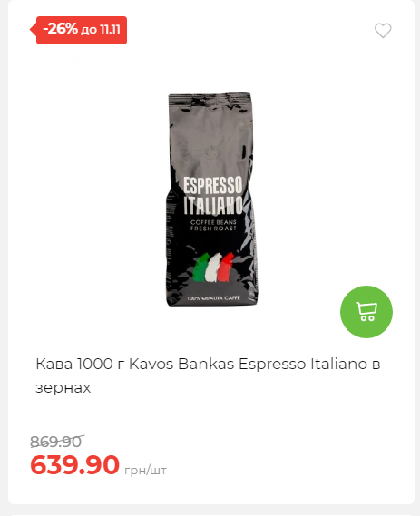Click the Italian flag on the coffee package
The height and width of the screenshot is (516, 420).
click(213, 268)
